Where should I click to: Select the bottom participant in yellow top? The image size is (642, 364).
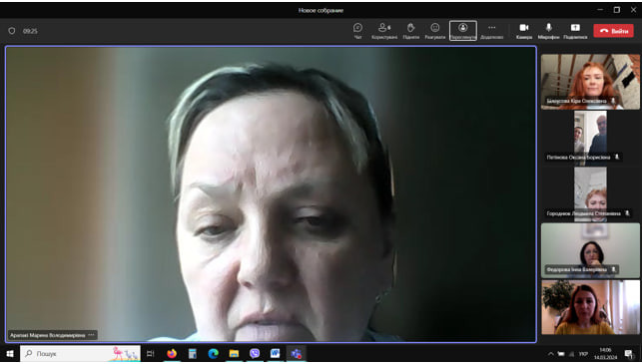click(x=590, y=307)
